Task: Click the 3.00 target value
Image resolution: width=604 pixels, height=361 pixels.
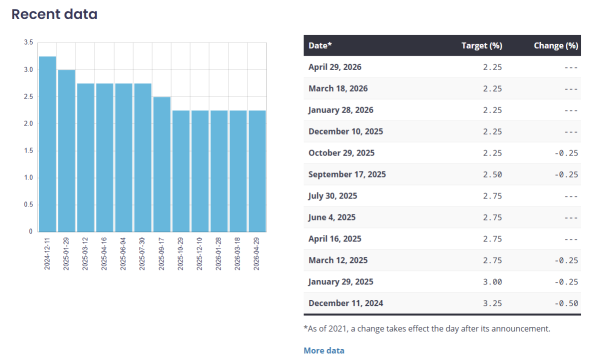Action: 492,282
